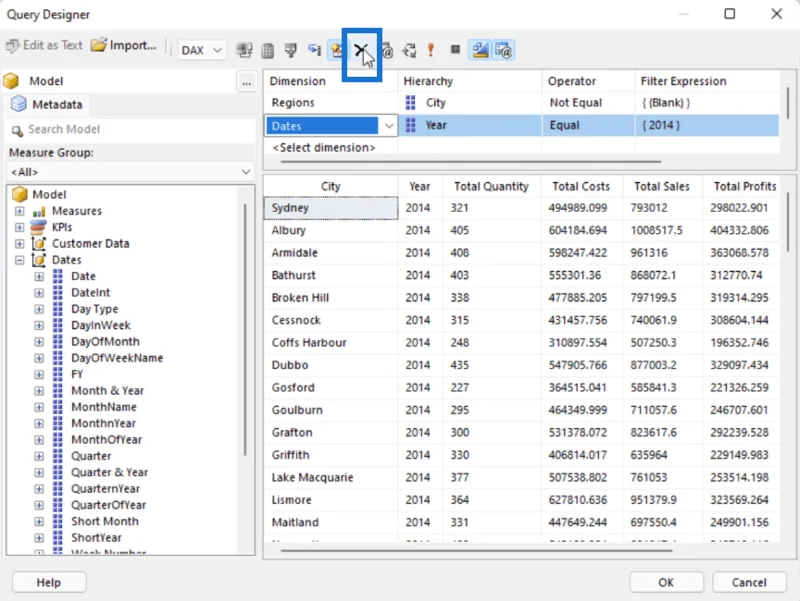The height and width of the screenshot is (601, 800).
Task: Toggle the Auto Execute toolbar icon
Action: click(x=314, y=50)
